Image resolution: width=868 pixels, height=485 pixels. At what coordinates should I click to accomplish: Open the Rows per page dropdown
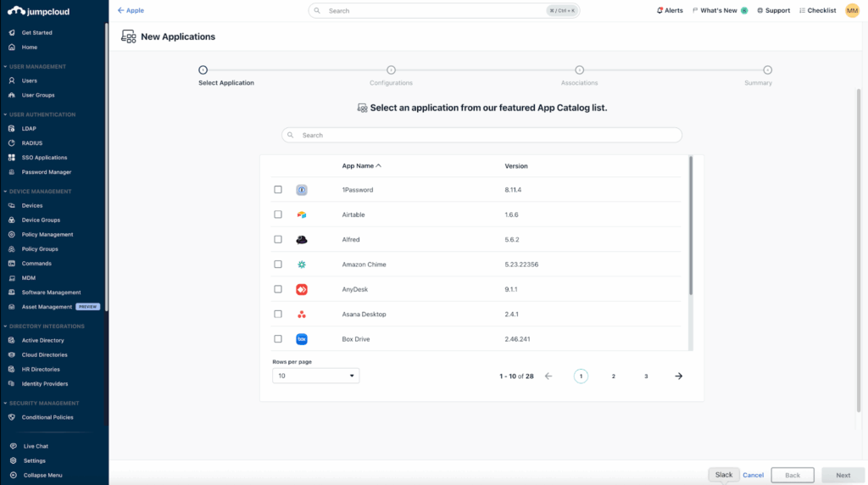coord(315,376)
